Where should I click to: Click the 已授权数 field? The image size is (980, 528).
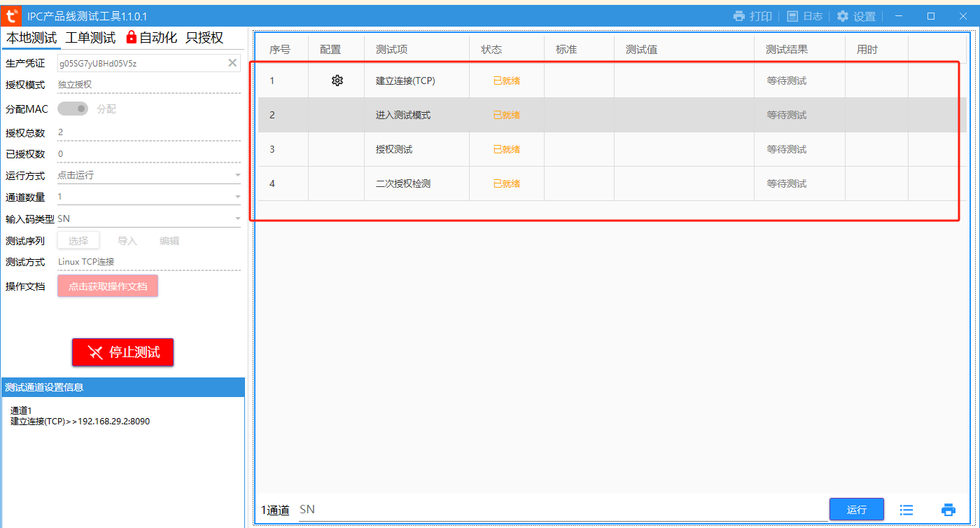tap(149, 154)
